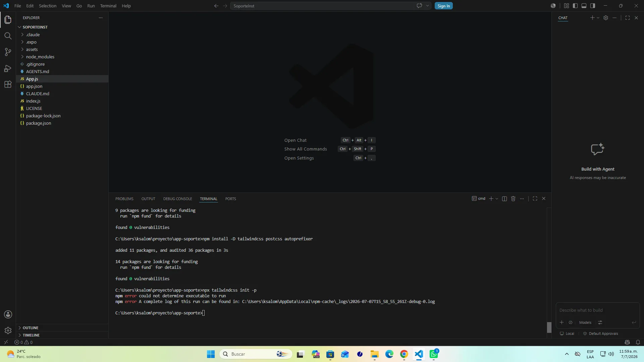The width and height of the screenshot is (644, 362).
Task: Open chat settings gear
Action: point(606,18)
